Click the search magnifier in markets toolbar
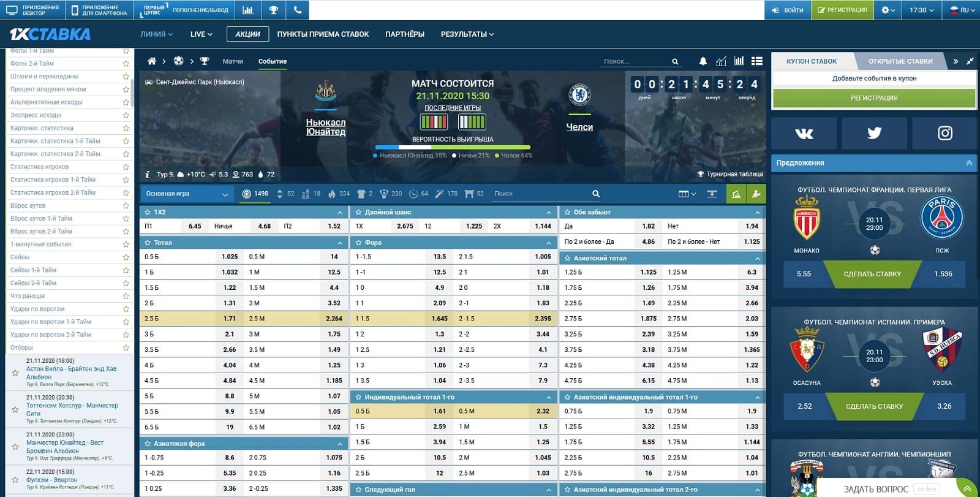The width and height of the screenshot is (980, 497). click(596, 194)
